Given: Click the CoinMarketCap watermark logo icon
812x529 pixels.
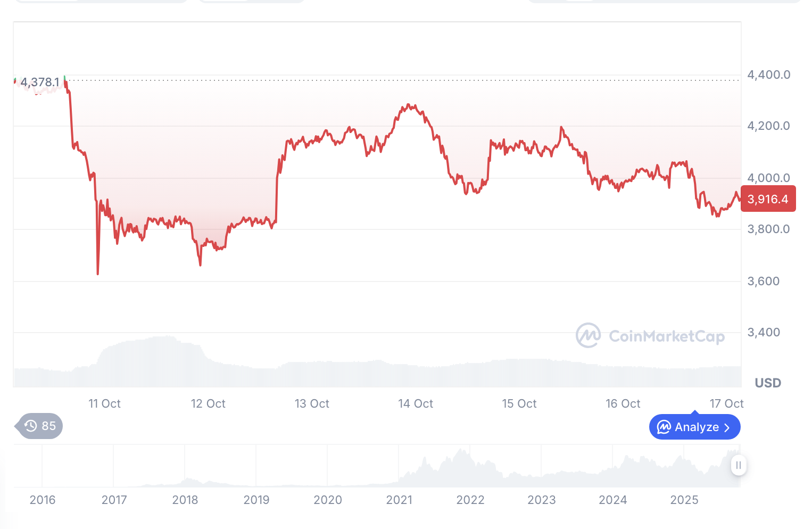Looking at the screenshot, I should coord(588,335).
